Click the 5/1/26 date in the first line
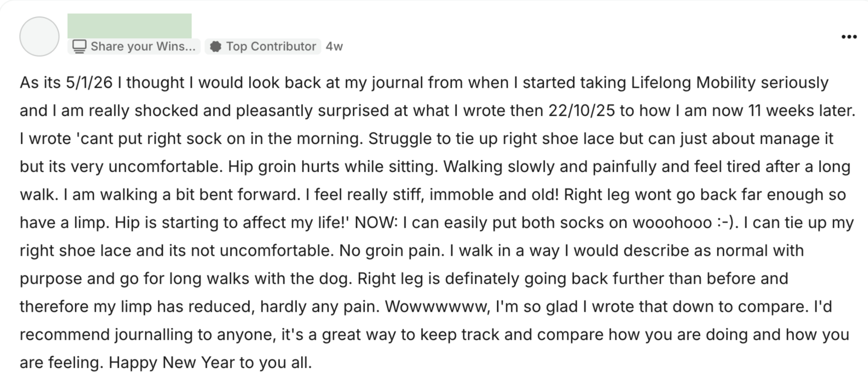This screenshot has height=385, width=868. point(89,83)
